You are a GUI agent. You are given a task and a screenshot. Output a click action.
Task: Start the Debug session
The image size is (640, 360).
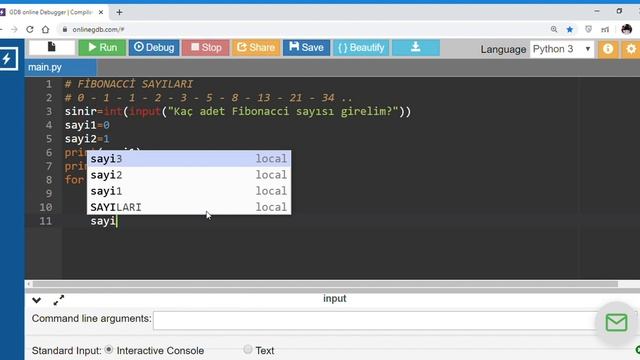coord(154,48)
